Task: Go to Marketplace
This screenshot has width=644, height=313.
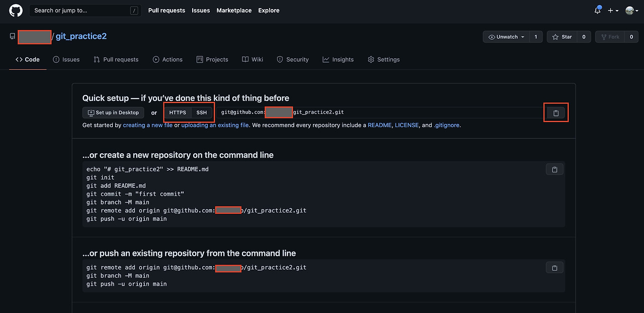Action: (234, 11)
